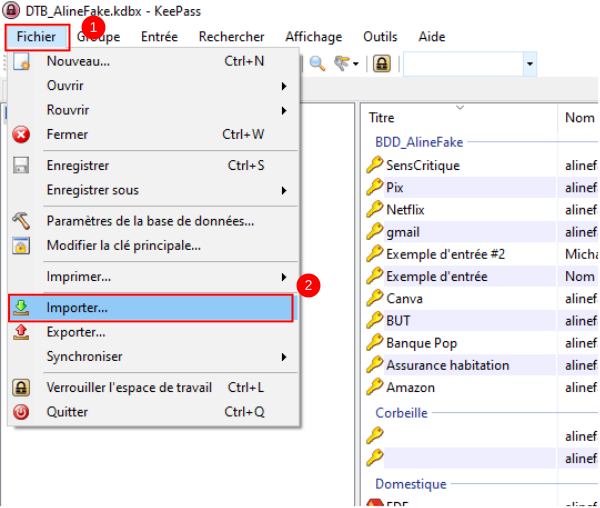This screenshot has width=600, height=508.
Task: Open the Rechercher menu
Action: 231,37
